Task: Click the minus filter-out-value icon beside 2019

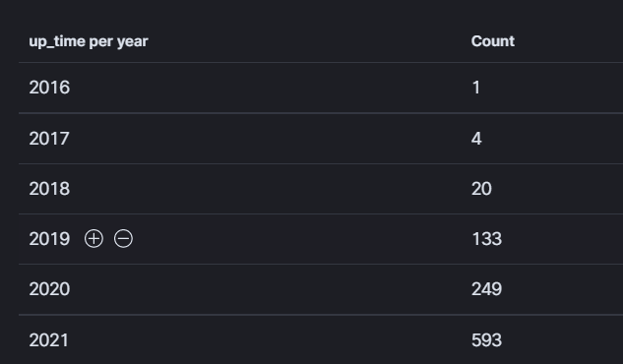Action: 124,238
